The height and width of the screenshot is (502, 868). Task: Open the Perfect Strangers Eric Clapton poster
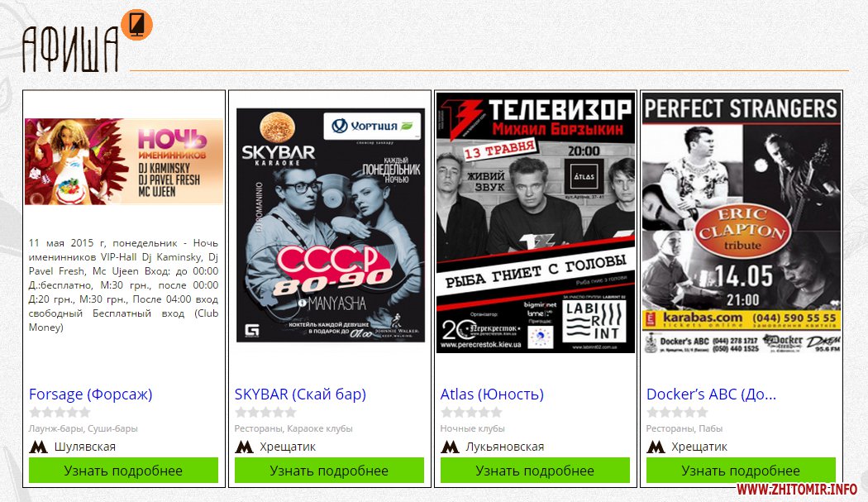pos(742,224)
